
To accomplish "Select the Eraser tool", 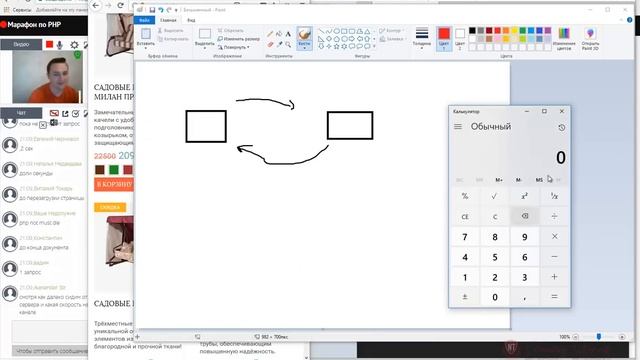I will 270,44.
